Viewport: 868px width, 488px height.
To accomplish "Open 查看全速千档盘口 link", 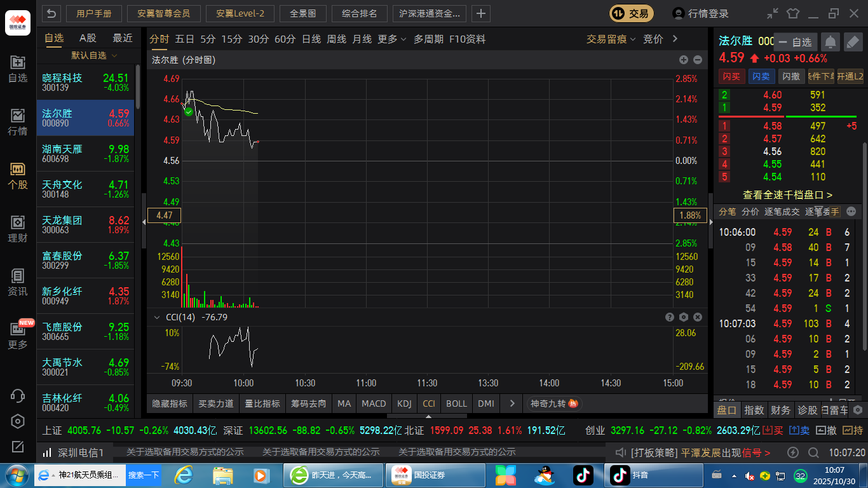I will pos(788,195).
